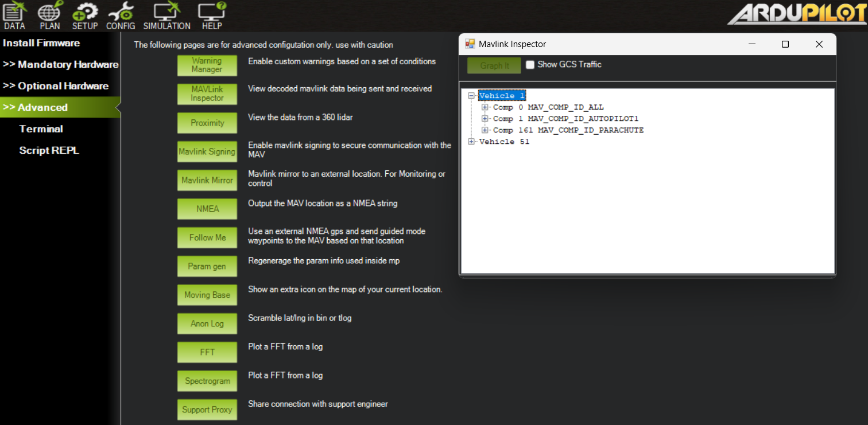The height and width of the screenshot is (425, 868).
Task: Select the Vehicle 1 tree label
Action: [x=502, y=96]
